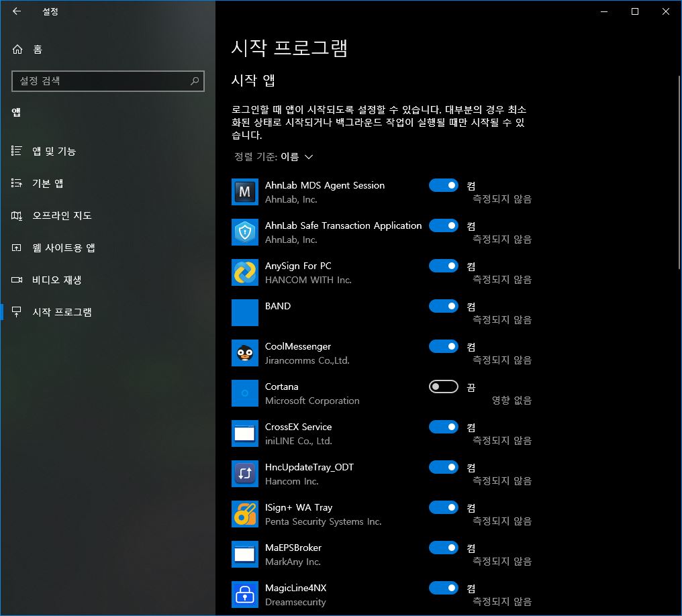
Task: Click the 설정 검색 search field
Action: (x=108, y=81)
